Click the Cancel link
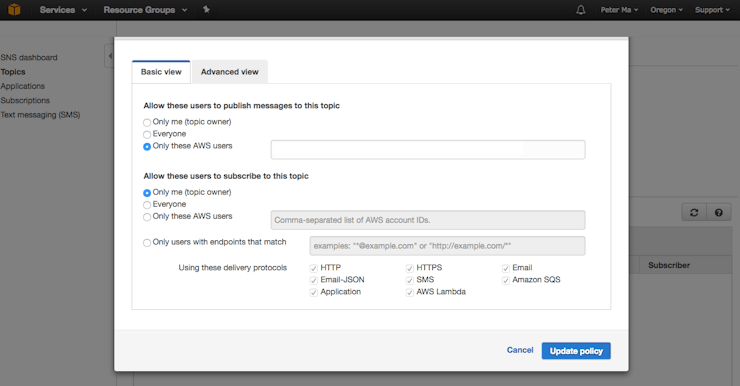Image resolution: width=740 pixels, height=386 pixels. (520, 350)
